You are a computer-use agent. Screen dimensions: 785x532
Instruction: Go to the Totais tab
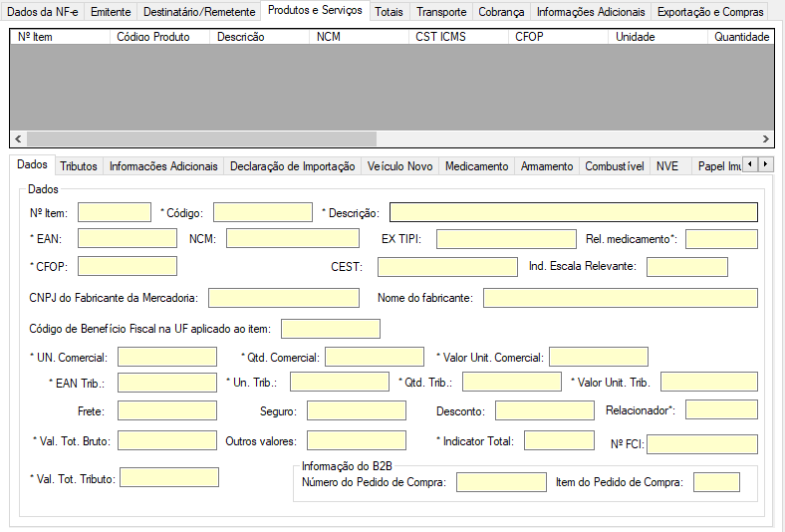tap(389, 12)
